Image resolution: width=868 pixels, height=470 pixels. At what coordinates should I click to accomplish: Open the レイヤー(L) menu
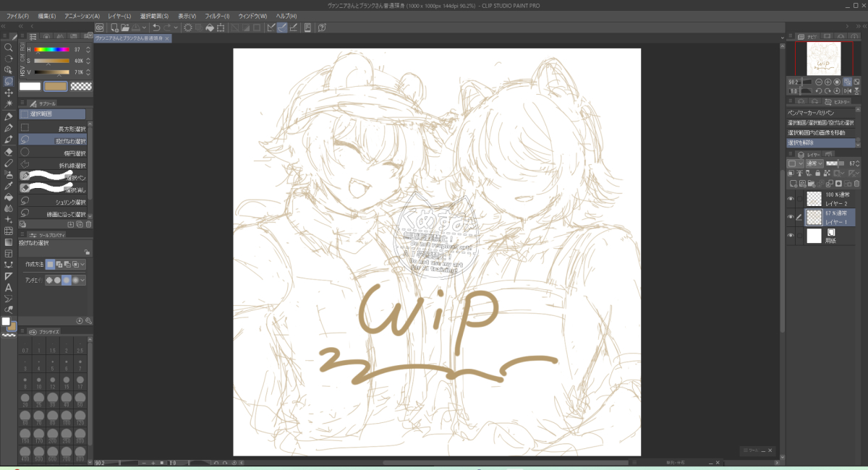click(x=119, y=15)
